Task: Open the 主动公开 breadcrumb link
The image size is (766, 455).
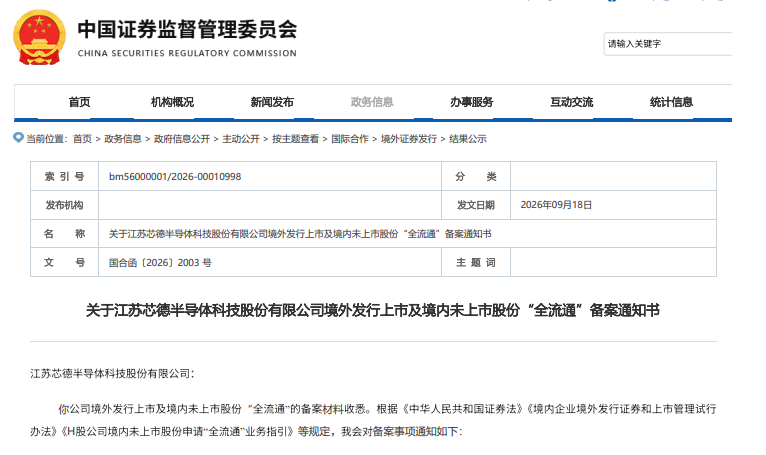Action: pos(241,139)
